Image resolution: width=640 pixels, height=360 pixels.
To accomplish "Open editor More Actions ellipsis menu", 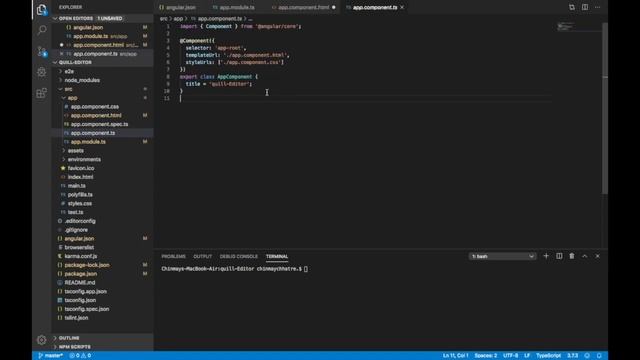I will click(598, 7).
